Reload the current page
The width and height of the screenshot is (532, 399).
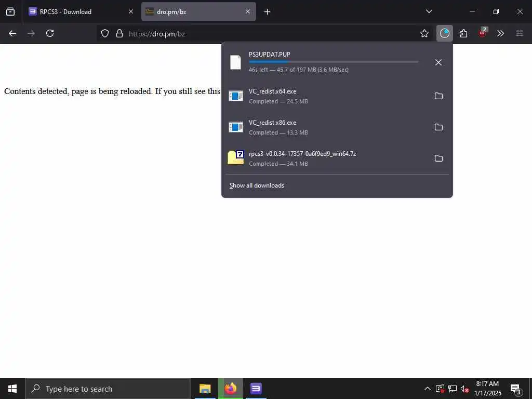point(50,33)
